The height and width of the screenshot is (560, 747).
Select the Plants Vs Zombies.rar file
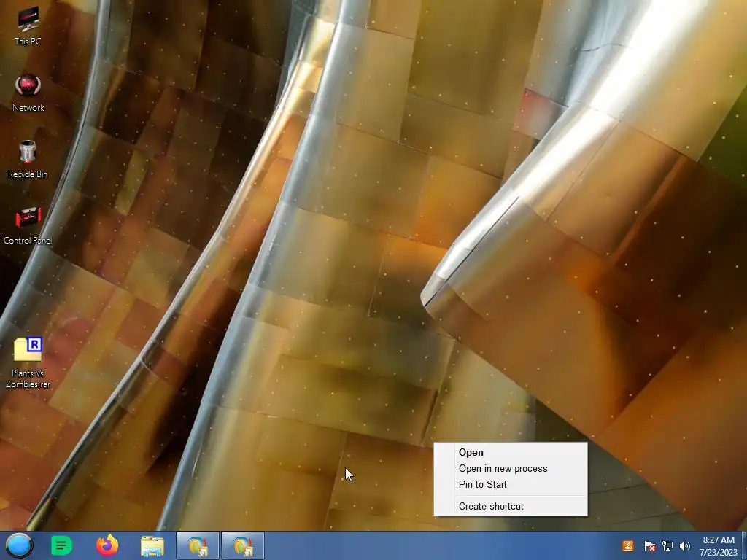28,362
